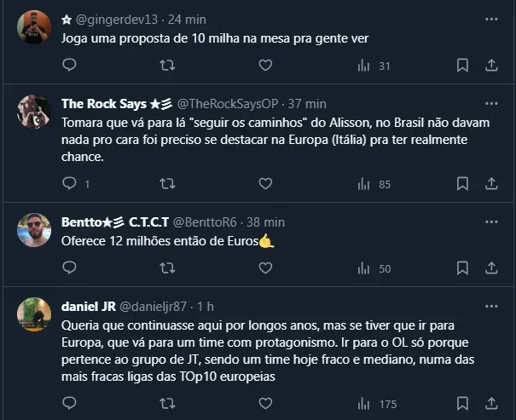Share daniel JR's tweet
This screenshot has width=516, height=420.
[x=491, y=404]
